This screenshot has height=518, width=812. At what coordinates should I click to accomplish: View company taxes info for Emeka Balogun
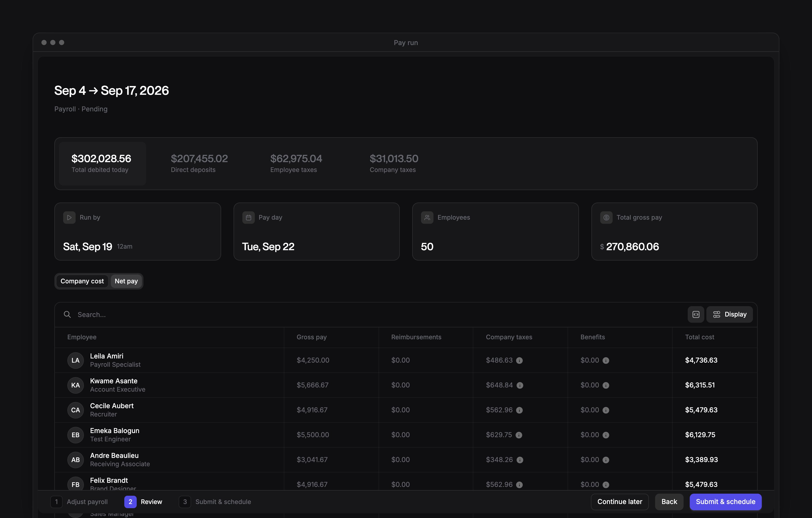click(519, 435)
